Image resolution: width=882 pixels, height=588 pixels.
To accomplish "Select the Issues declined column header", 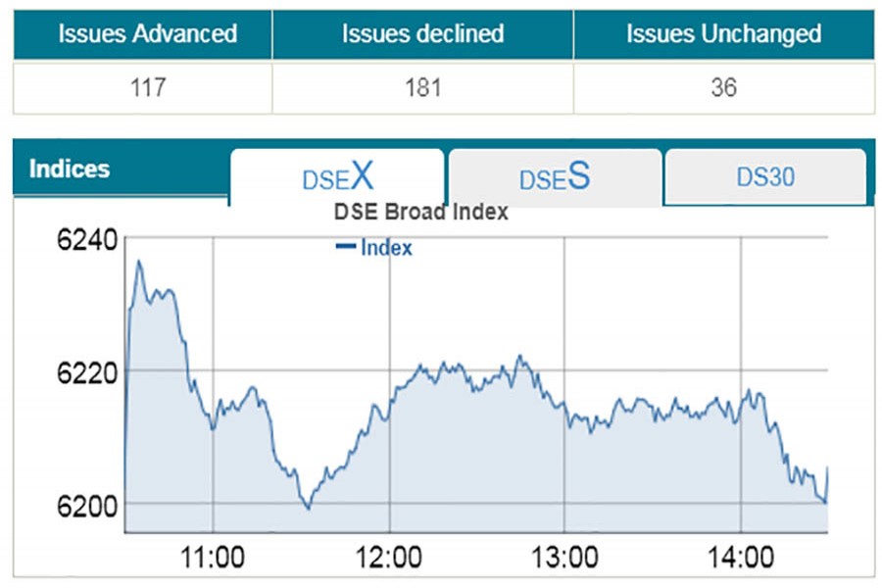I will (x=422, y=33).
